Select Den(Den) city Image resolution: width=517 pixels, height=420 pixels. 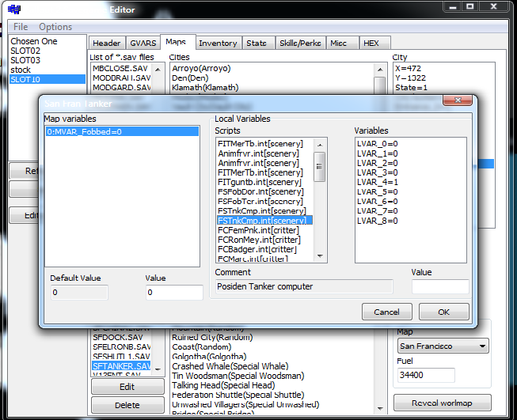tap(190, 78)
